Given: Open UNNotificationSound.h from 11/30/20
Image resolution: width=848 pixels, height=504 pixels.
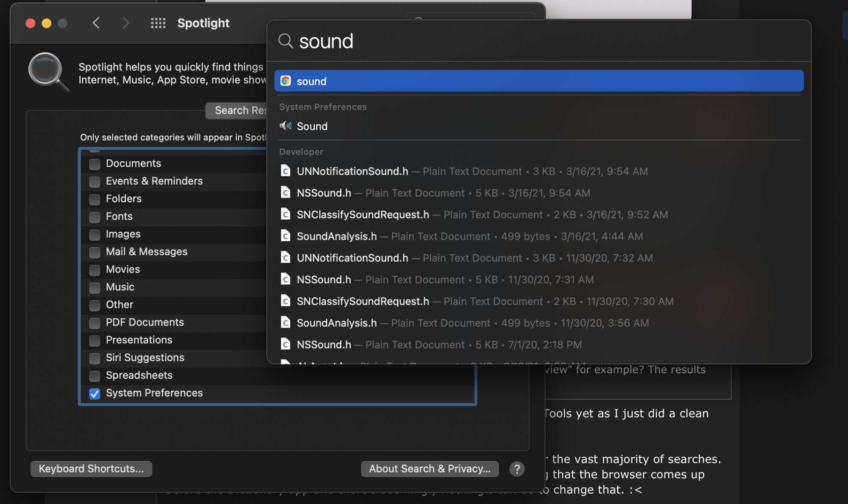Looking at the screenshot, I should [352, 258].
